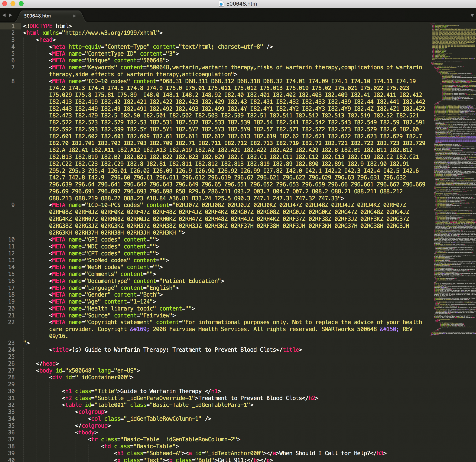Click the previous tab left arrow
This screenshot has width=476, height=462.
[x=4, y=15]
